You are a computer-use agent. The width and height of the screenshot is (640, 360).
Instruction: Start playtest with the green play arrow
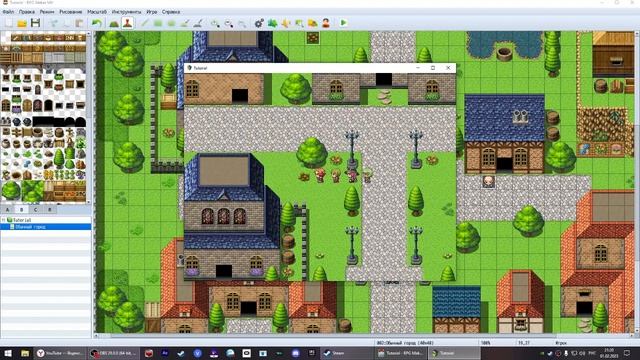tap(343, 23)
